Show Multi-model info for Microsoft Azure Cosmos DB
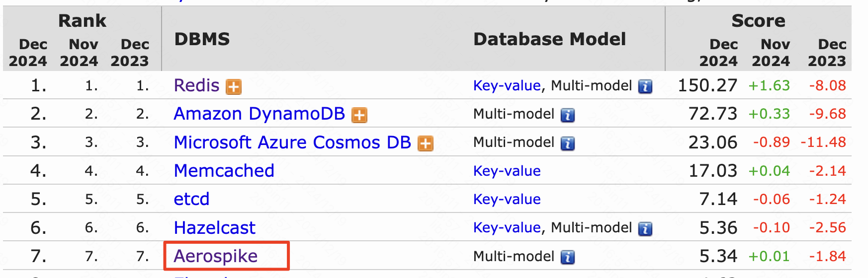 tap(568, 143)
